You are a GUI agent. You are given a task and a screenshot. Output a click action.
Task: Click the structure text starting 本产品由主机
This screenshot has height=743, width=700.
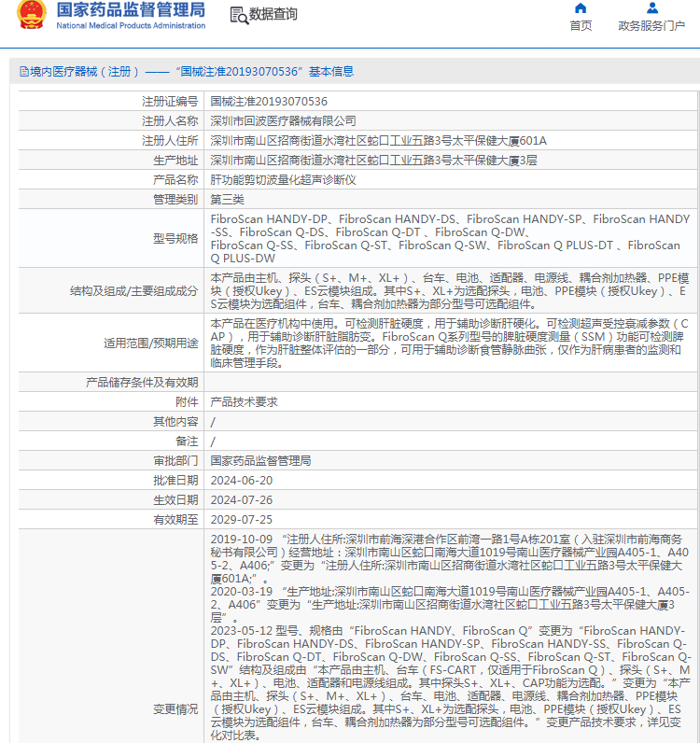point(450,290)
